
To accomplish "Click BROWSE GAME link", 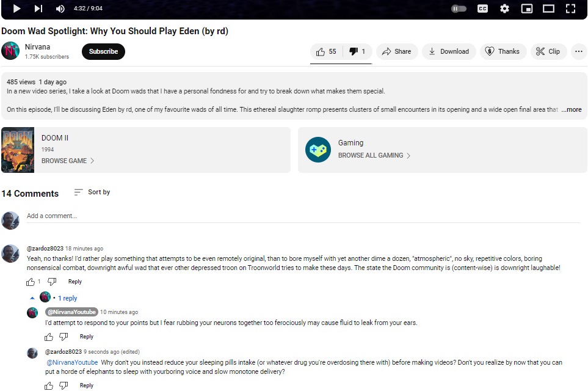I will click(x=68, y=161).
